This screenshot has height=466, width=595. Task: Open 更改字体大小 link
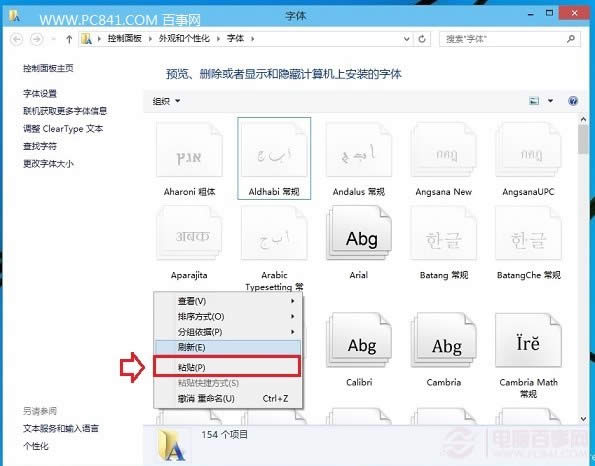click(x=48, y=164)
